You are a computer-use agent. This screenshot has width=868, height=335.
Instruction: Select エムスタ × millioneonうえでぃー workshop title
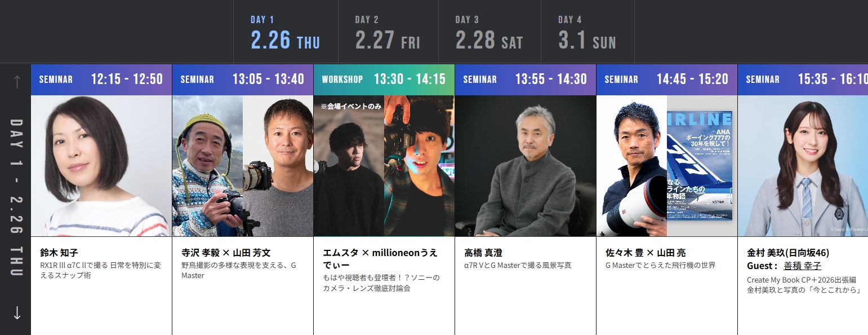click(380, 258)
